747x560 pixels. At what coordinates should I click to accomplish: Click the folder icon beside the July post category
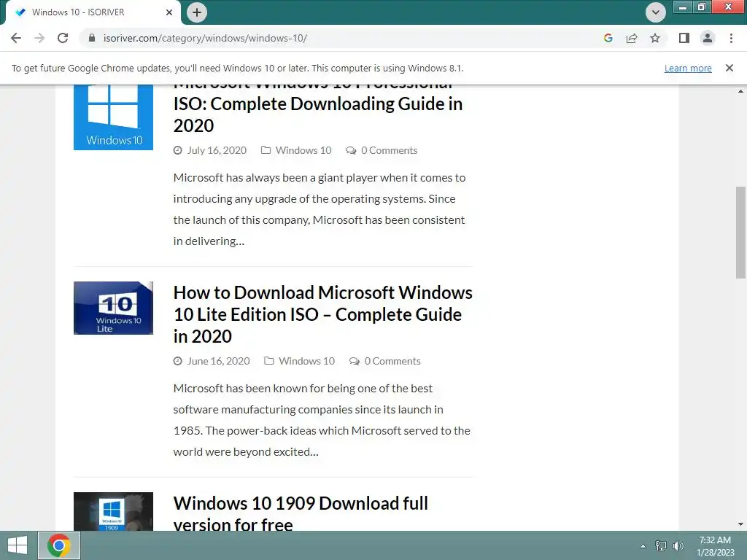266,150
